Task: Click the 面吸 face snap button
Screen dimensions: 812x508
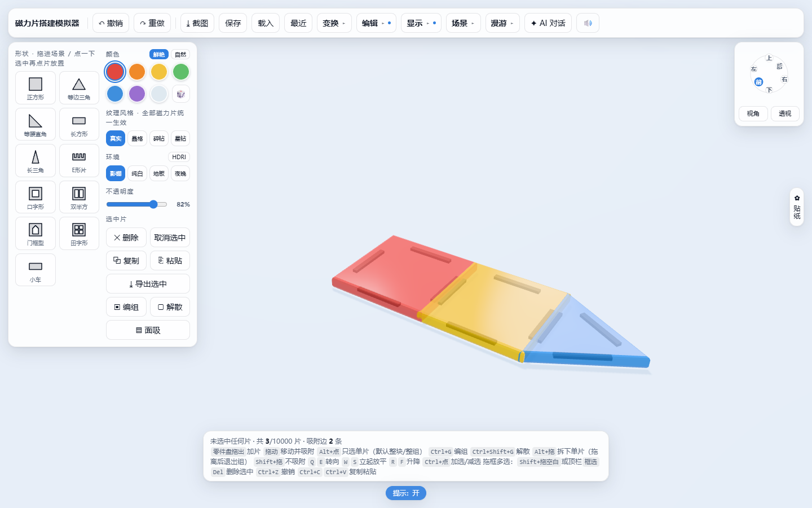Action: pos(148,330)
